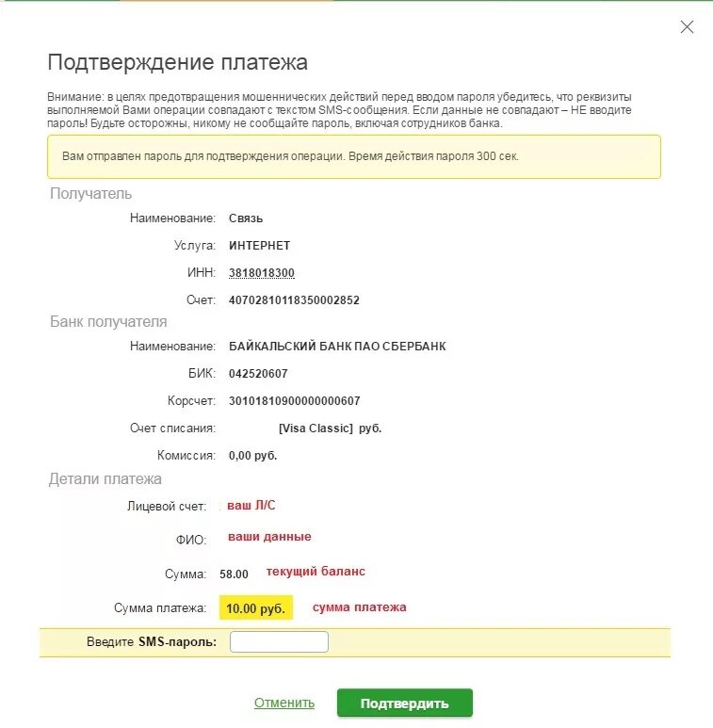The image size is (713, 728).
Task: Close the payment confirmation dialog with the X
Action: tap(687, 27)
